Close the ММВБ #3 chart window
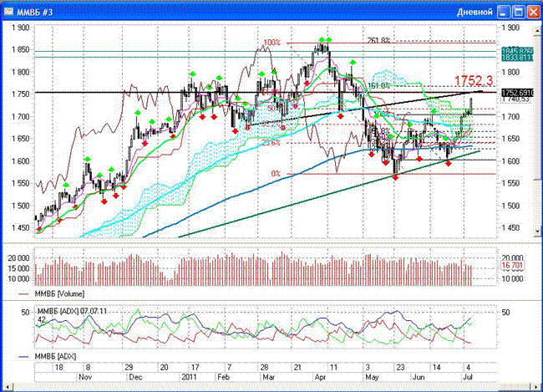The width and height of the screenshot is (543, 392). (x=533, y=13)
